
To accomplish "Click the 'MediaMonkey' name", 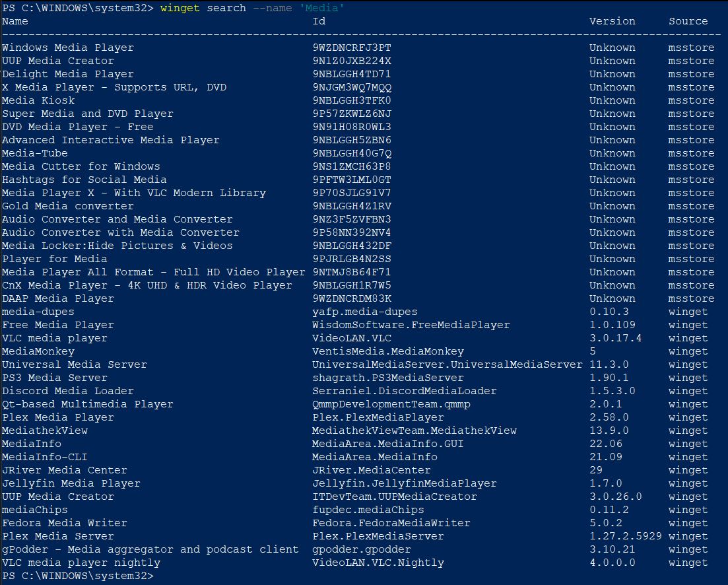I will coord(38,351).
